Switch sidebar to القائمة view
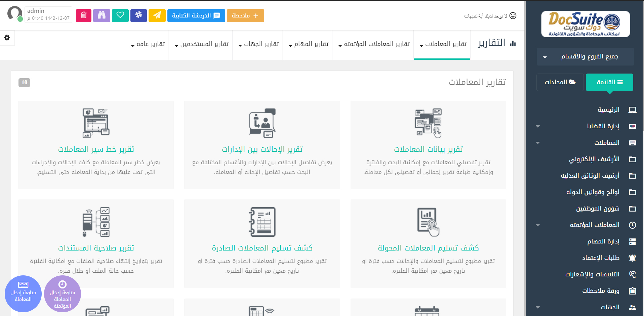Screen dimensions: 644x316 609,82
